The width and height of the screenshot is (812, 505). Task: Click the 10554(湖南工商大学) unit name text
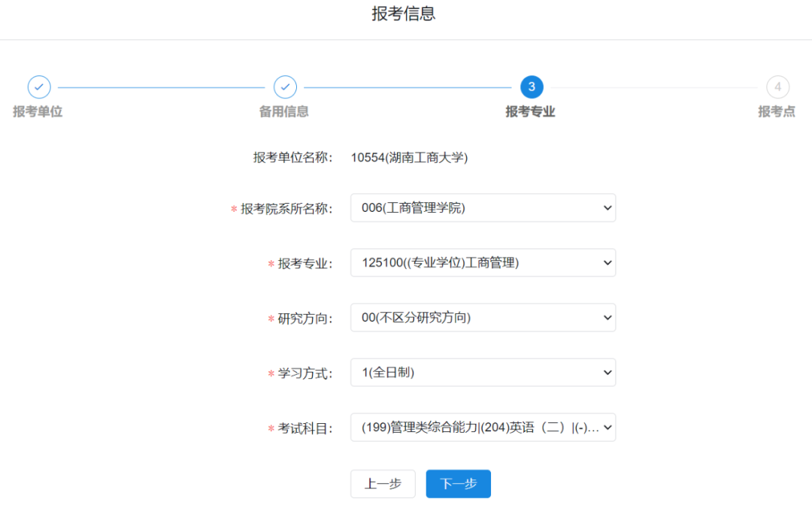409,158
